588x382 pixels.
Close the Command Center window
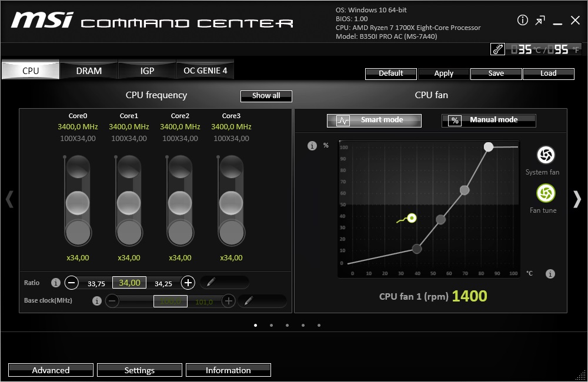pos(575,20)
